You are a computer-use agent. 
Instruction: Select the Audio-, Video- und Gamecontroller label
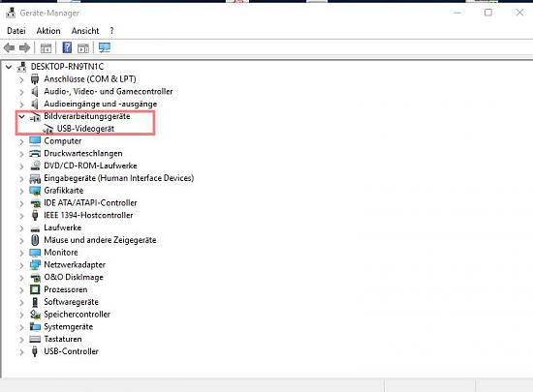tap(109, 91)
